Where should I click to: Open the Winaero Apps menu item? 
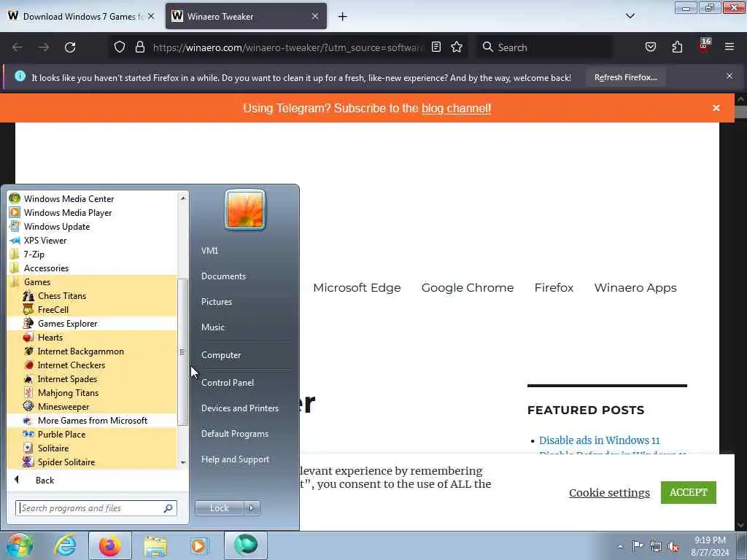coord(635,287)
